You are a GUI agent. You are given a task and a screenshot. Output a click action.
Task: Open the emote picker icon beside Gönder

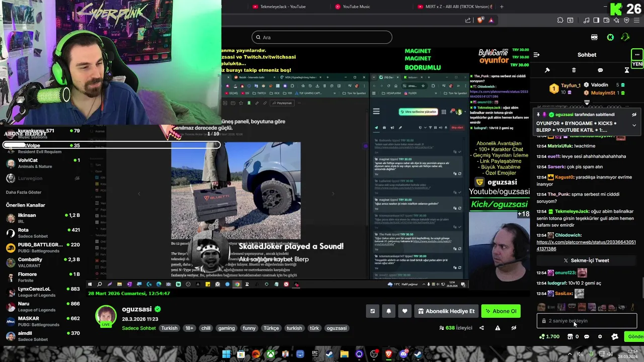pos(614,336)
